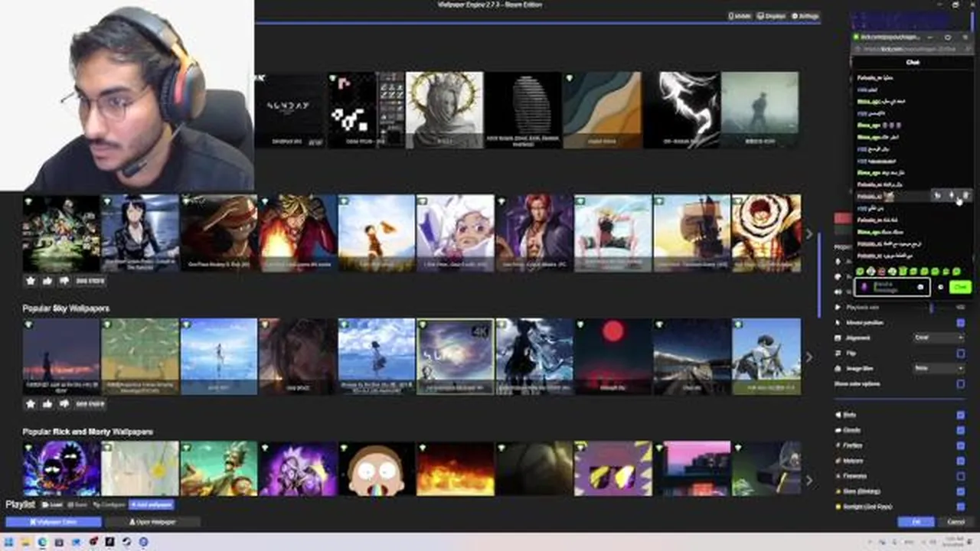Select the haloed statue wallpaper
The height and width of the screenshot is (551, 980).
[444, 109]
